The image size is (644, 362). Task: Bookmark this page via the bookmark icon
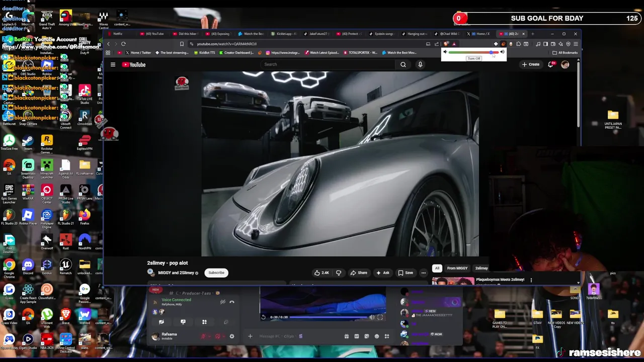182,44
